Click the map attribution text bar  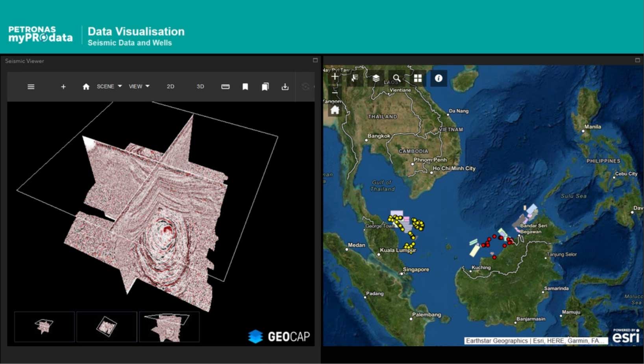536,341
